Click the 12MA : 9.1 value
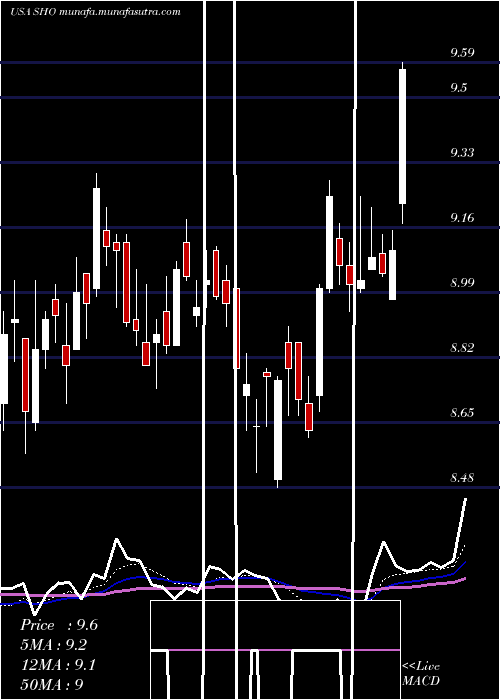This screenshot has width=500, height=700. tap(57, 665)
